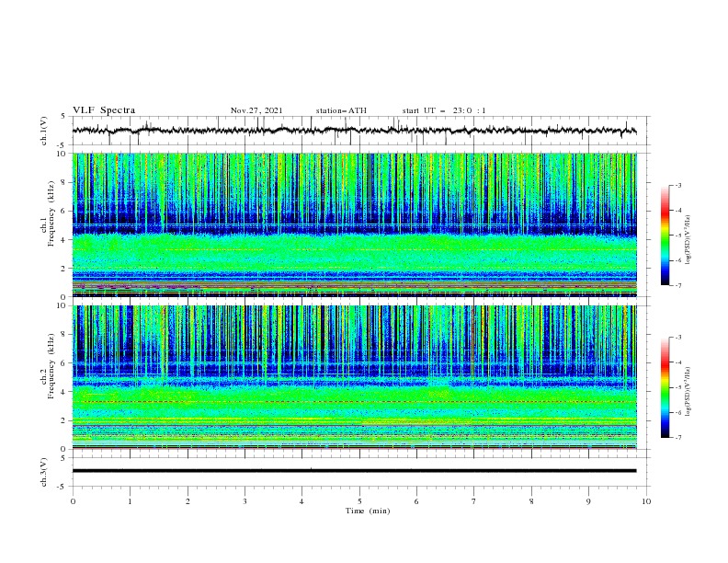This screenshot has width=728, height=563.
Task: Click inside the ch.1 spectrogram panel
Action: (355, 224)
